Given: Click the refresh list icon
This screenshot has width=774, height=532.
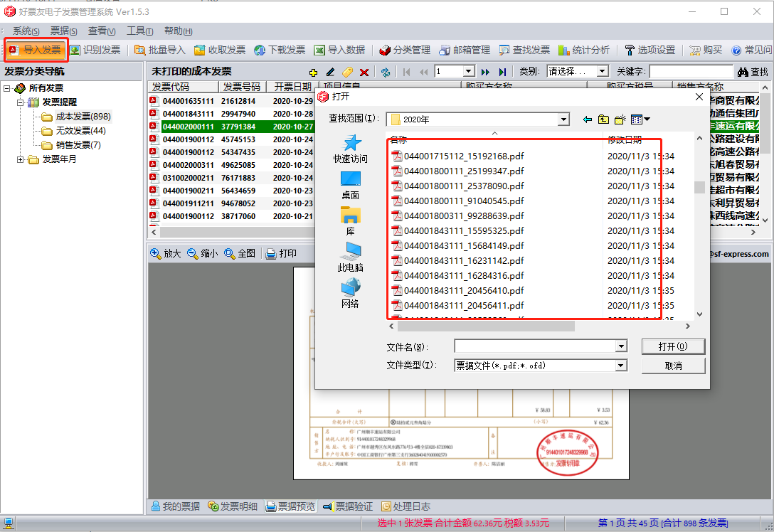Looking at the screenshot, I should (x=386, y=72).
